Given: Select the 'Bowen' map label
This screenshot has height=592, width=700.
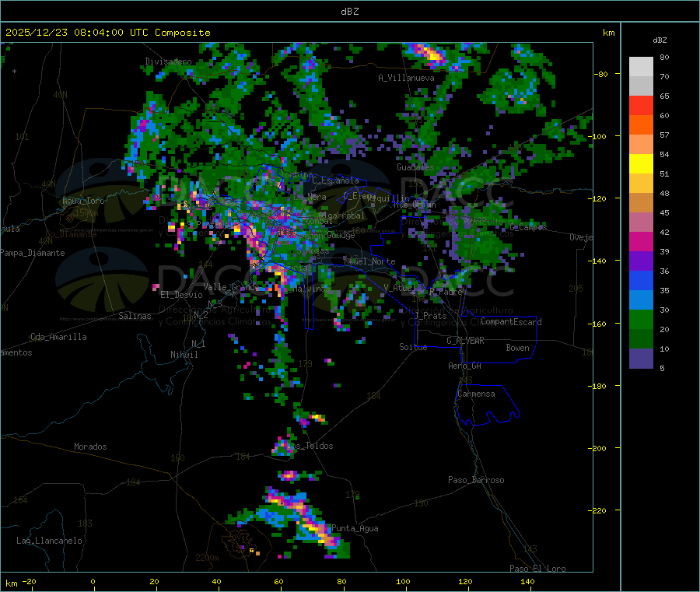Looking at the screenshot, I should 517,348.
